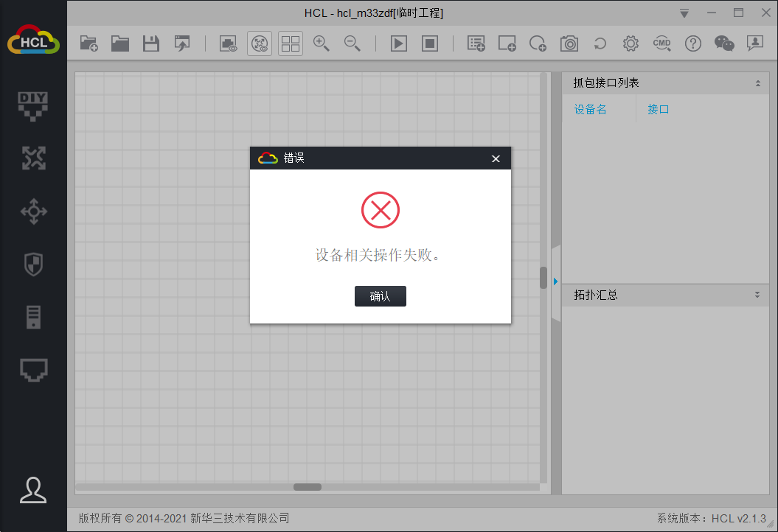Stop all devices with the stop button

click(x=430, y=43)
